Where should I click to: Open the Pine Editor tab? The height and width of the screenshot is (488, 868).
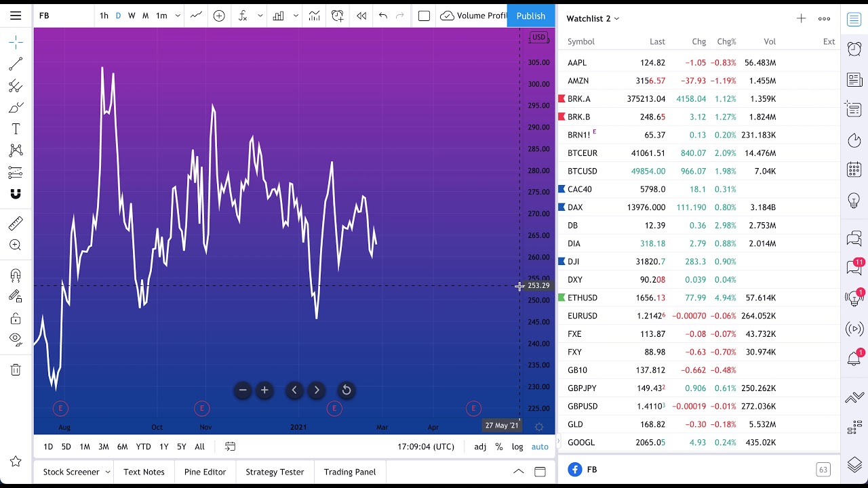(205, 472)
